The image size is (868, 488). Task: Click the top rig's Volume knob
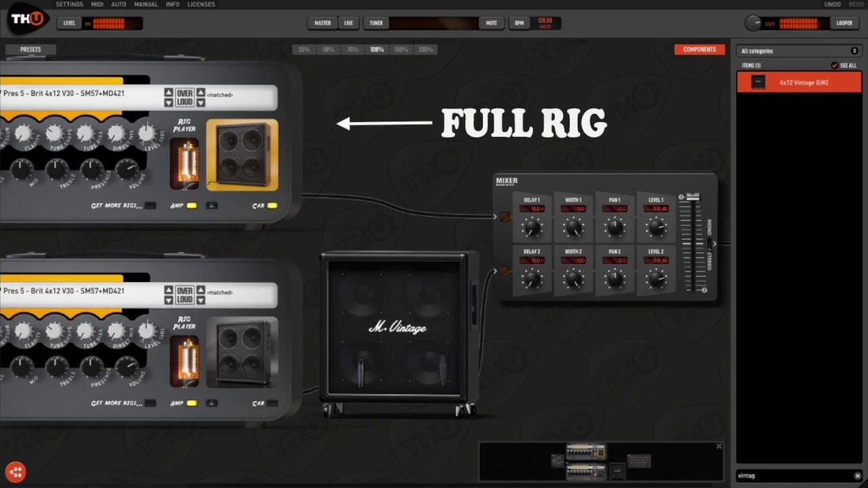127,169
